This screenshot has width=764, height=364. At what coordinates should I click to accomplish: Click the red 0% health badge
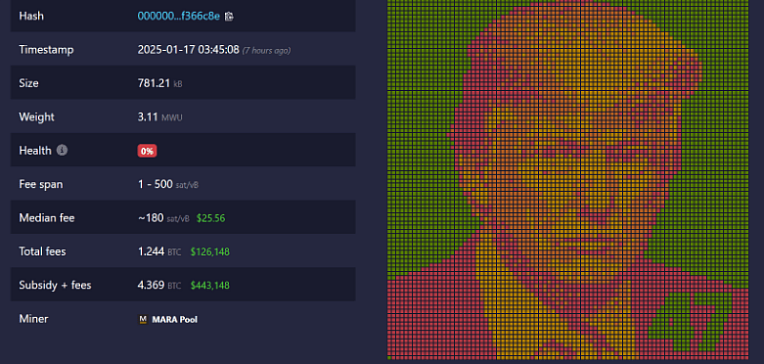tap(147, 151)
